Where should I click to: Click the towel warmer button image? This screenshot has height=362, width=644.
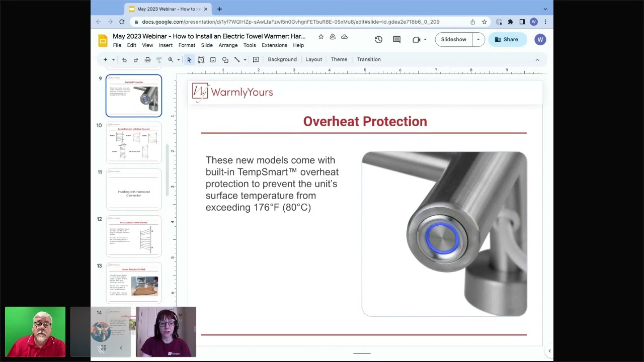click(x=444, y=234)
